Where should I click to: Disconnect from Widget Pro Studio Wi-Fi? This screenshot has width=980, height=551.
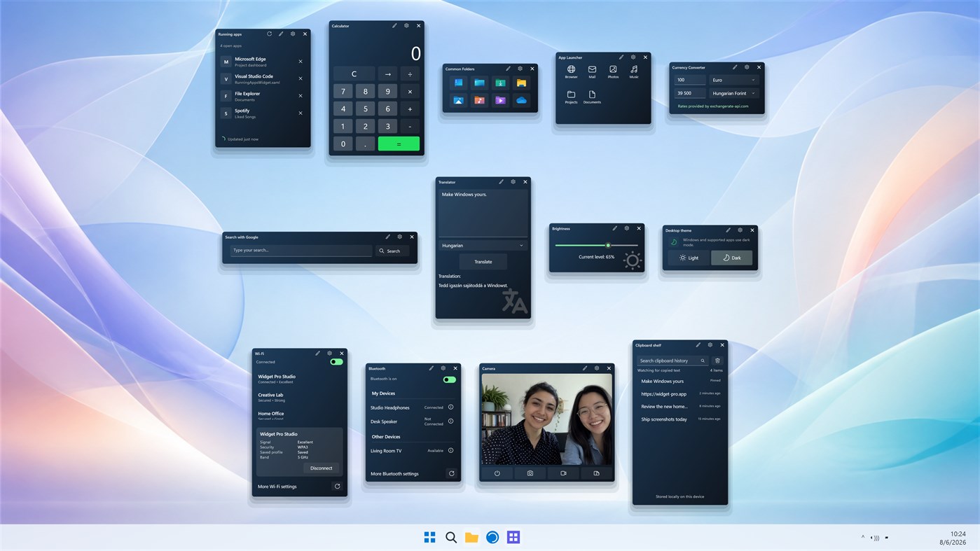tap(322, 468)
